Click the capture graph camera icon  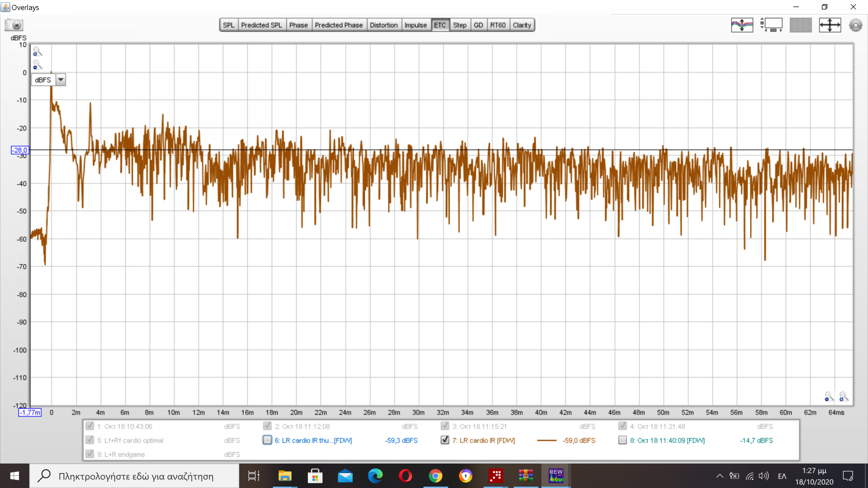click(x=14, y=25)
